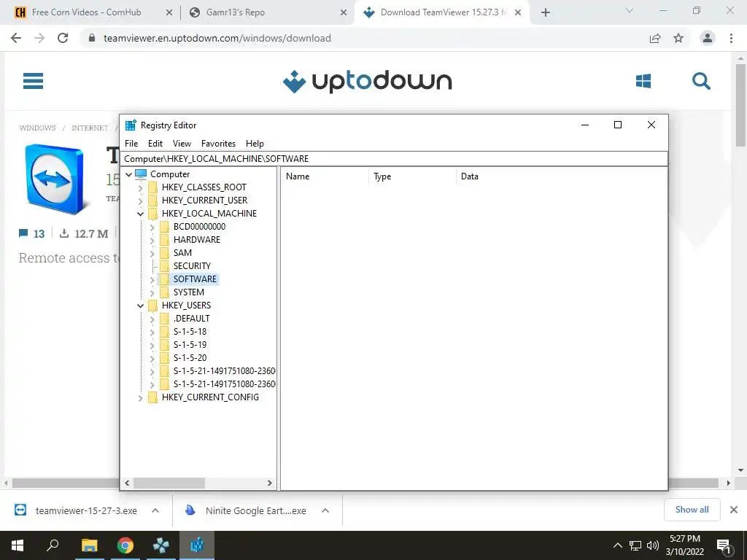
Task: Click the Registry Editor address path field
Action: click(393, 158)
